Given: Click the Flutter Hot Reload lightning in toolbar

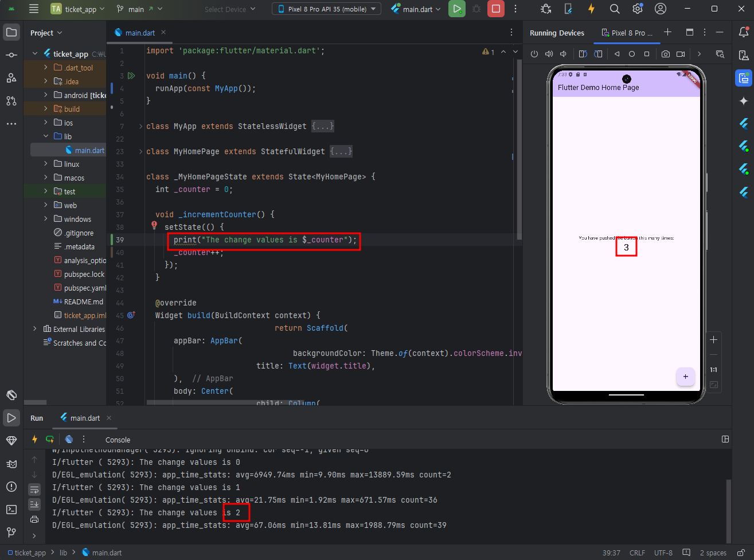Looking at the screenshot, I should click(x=591, y=9).
